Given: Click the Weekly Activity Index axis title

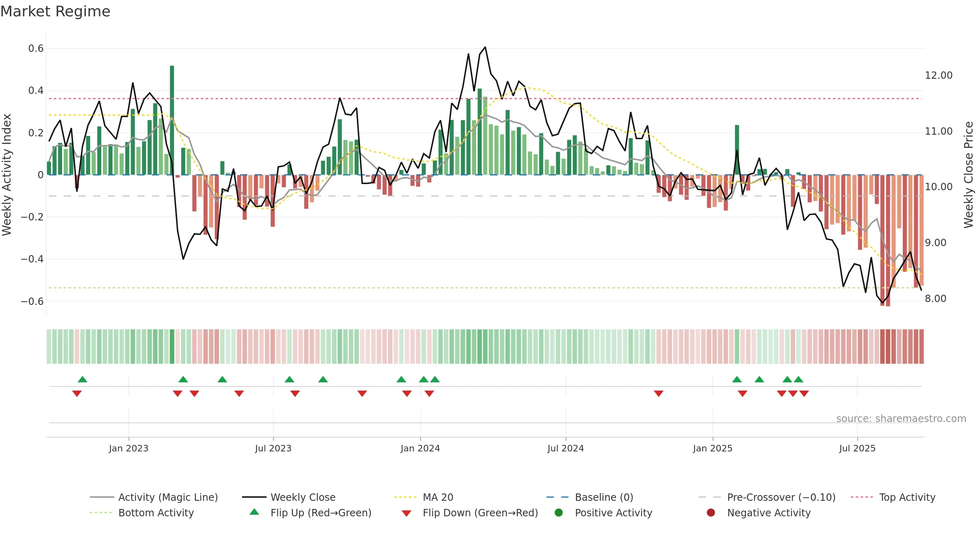Looking at the screenshot, I should (x=7, y=175).
